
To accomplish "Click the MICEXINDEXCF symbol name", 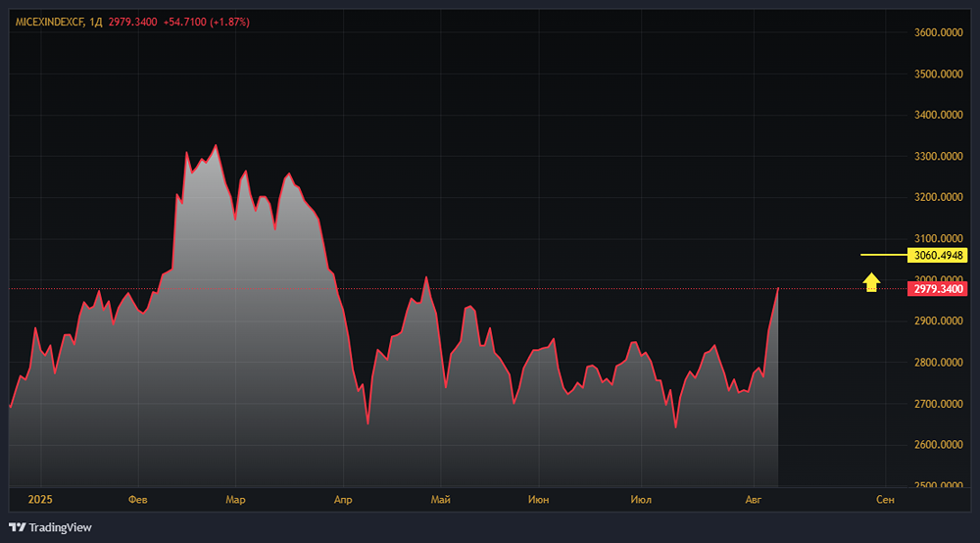I will pos(49,22).
